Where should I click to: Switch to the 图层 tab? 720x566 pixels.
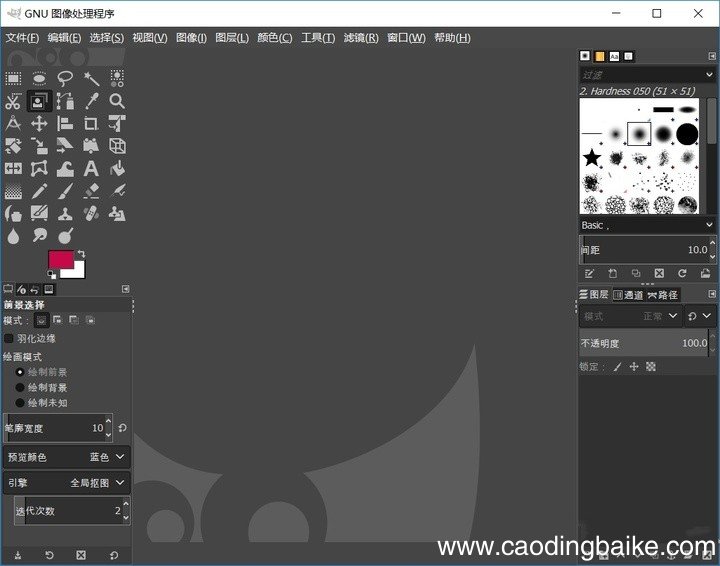pyautogui.click(x=594, y=294)
